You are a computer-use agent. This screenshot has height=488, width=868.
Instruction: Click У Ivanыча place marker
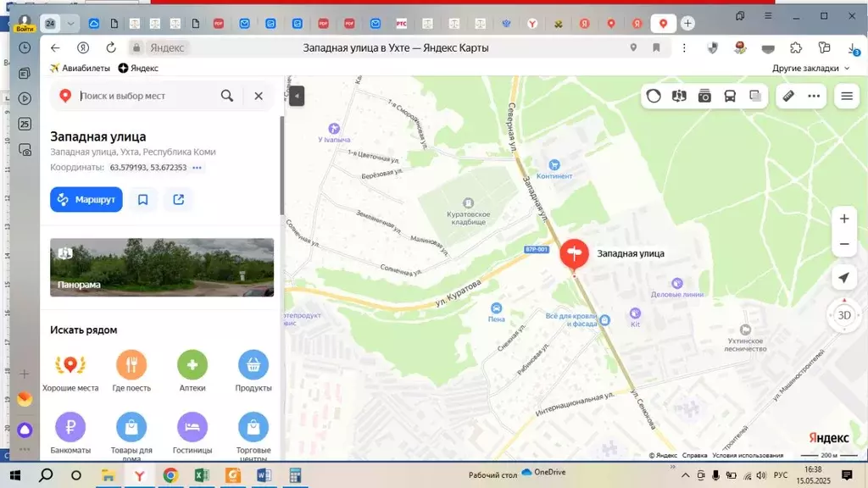(334, 129)
